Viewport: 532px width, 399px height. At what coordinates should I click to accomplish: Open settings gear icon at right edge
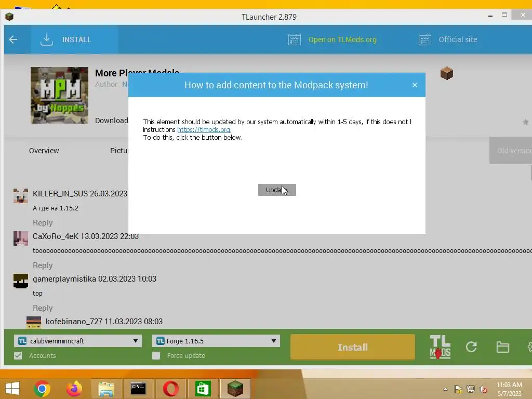tap(529, 347)
